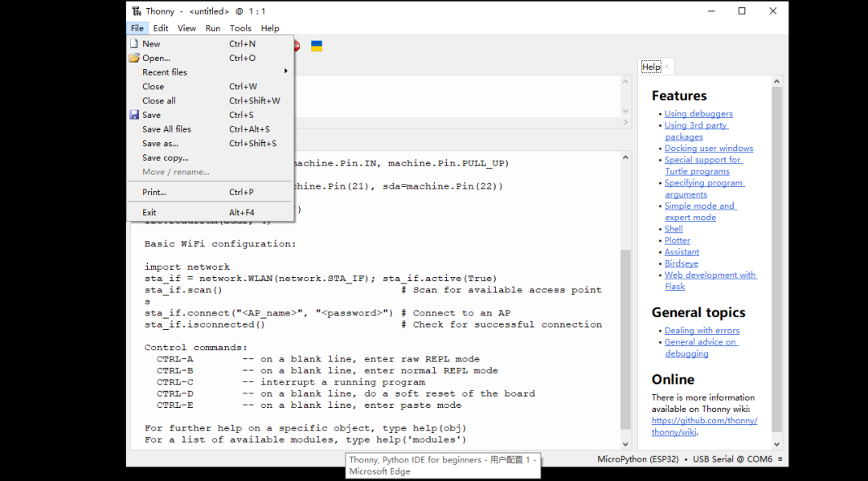The width and height of the screenshot is (868, 481).
Task: Click the CTRL-D soft reset line
Action: pos(346,393)
